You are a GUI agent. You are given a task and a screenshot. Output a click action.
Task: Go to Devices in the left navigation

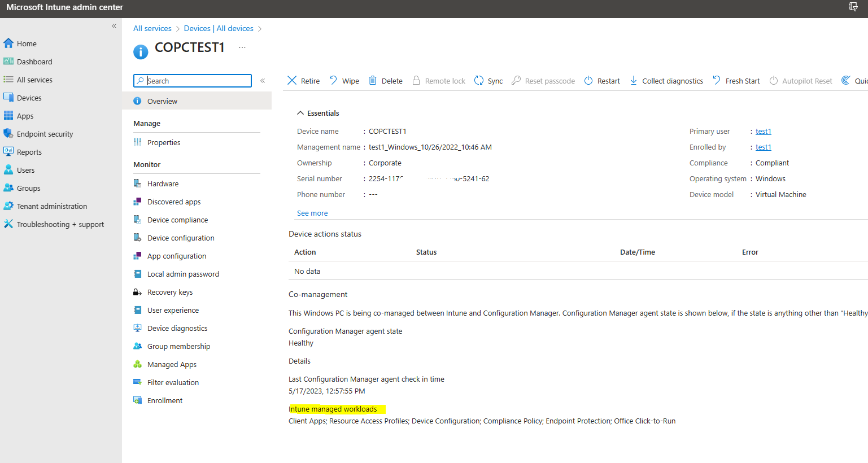tap(29, 98)
